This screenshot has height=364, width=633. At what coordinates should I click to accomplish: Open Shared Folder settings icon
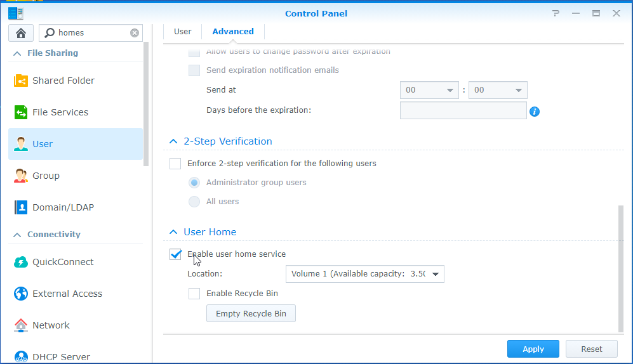(20, 81)
